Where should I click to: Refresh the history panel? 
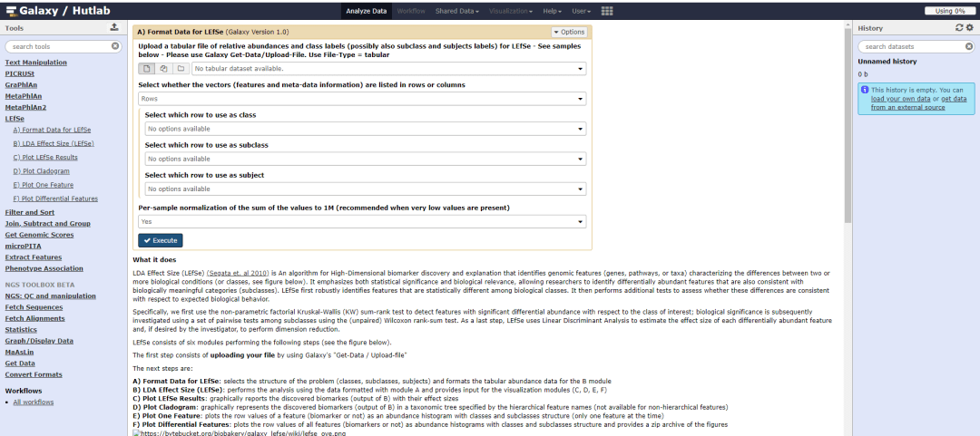click(959, 28)
